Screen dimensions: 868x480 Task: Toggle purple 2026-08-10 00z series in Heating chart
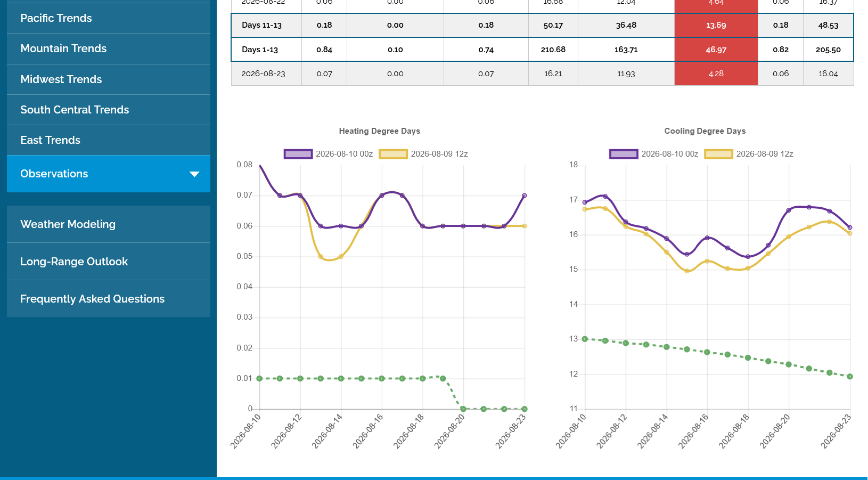328,154
